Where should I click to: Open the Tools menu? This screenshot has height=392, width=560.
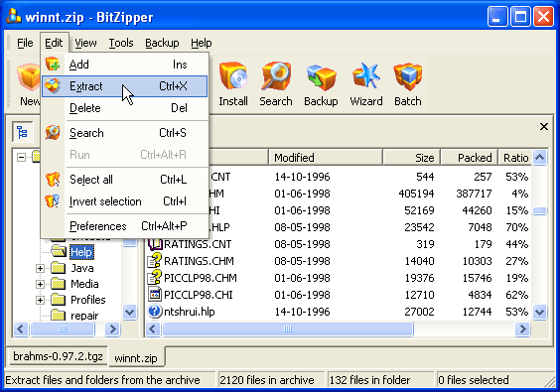pyautogui.click(x=121, y=44)
